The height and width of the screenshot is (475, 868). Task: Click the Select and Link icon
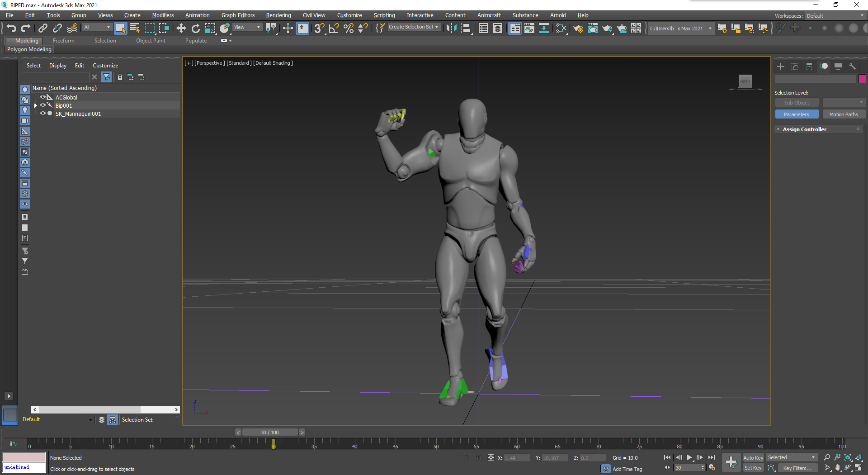click(x=42, y=28)
